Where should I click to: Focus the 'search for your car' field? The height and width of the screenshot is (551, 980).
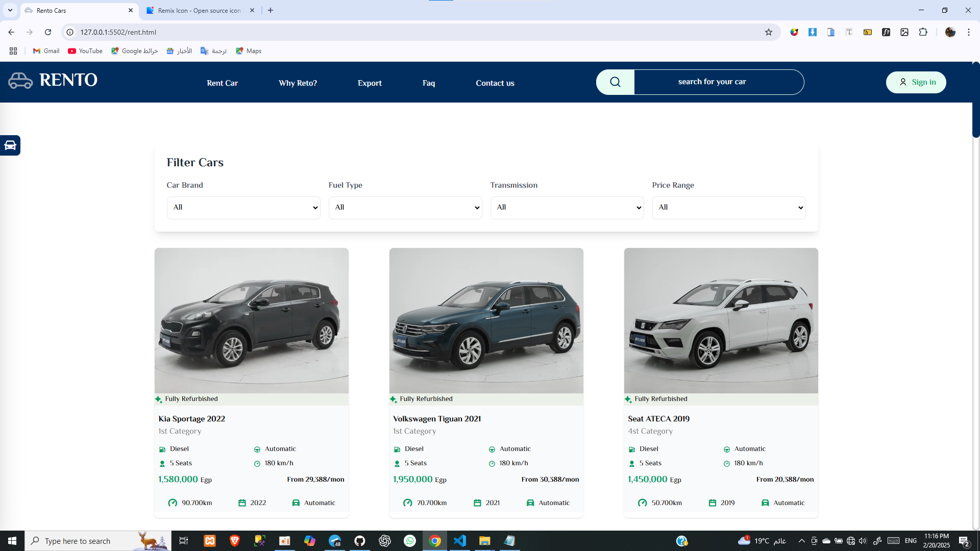pyautogui.click(x=719, y=82)
